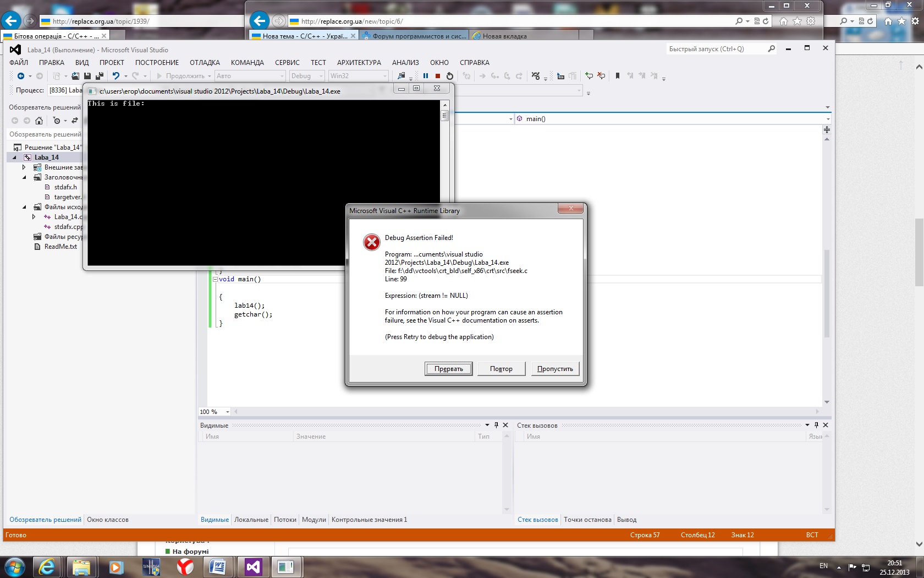
Task: Click the Save All toolbar icon
Action: pyautogui.click(x=100, y=76)
